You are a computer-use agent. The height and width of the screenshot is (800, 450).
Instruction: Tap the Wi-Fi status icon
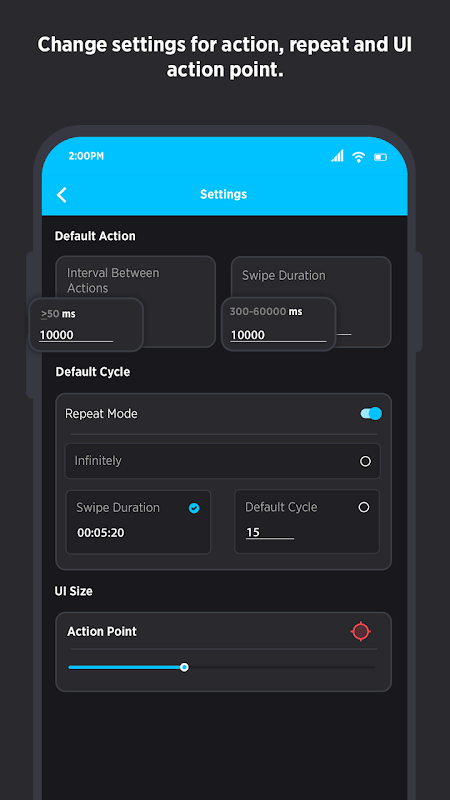(359, 157)
